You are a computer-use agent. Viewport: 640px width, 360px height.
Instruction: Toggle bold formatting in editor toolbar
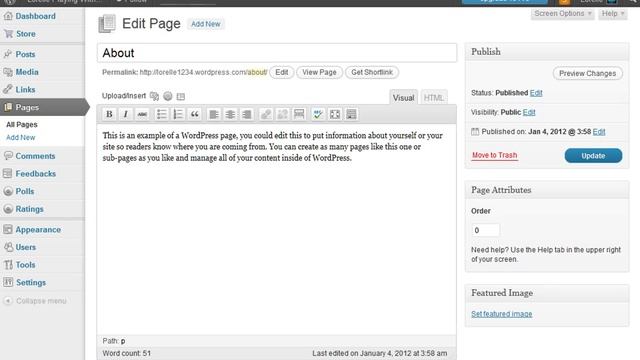109,114
